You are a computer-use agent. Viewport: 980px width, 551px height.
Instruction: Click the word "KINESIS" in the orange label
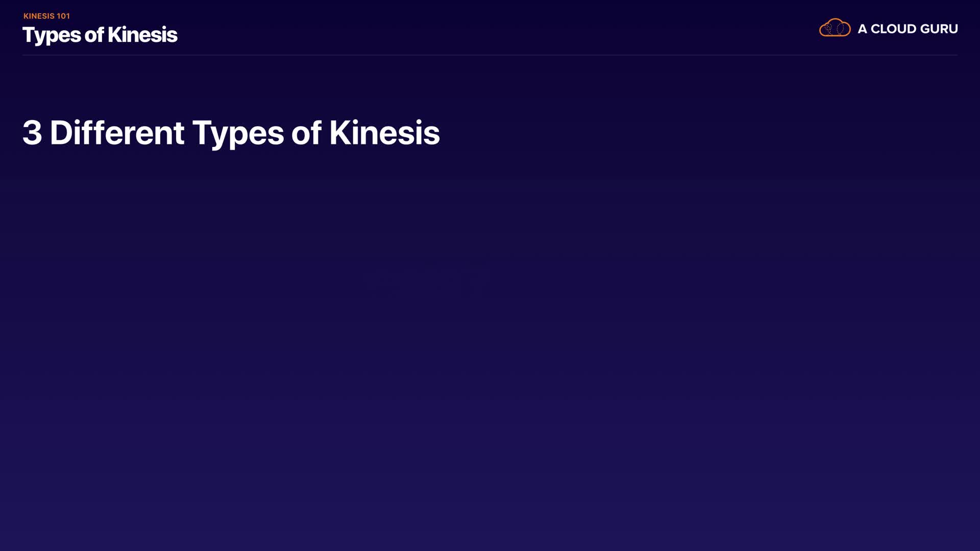pos(39,16)
